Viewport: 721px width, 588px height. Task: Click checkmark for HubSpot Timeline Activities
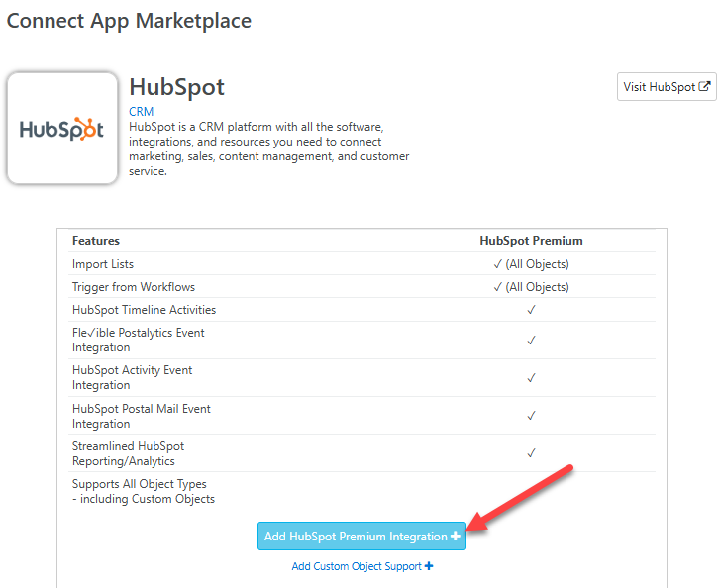point(531,310)
